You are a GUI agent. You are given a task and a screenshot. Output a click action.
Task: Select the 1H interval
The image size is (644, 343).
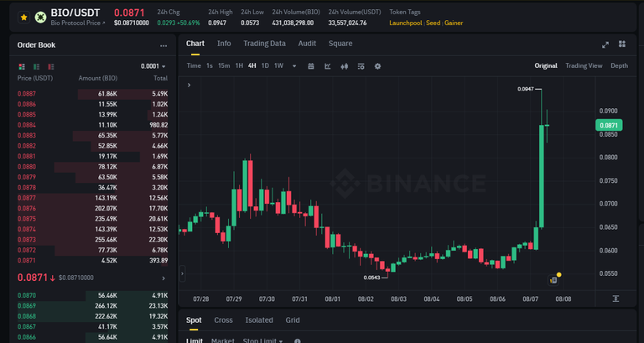point(239,65)
